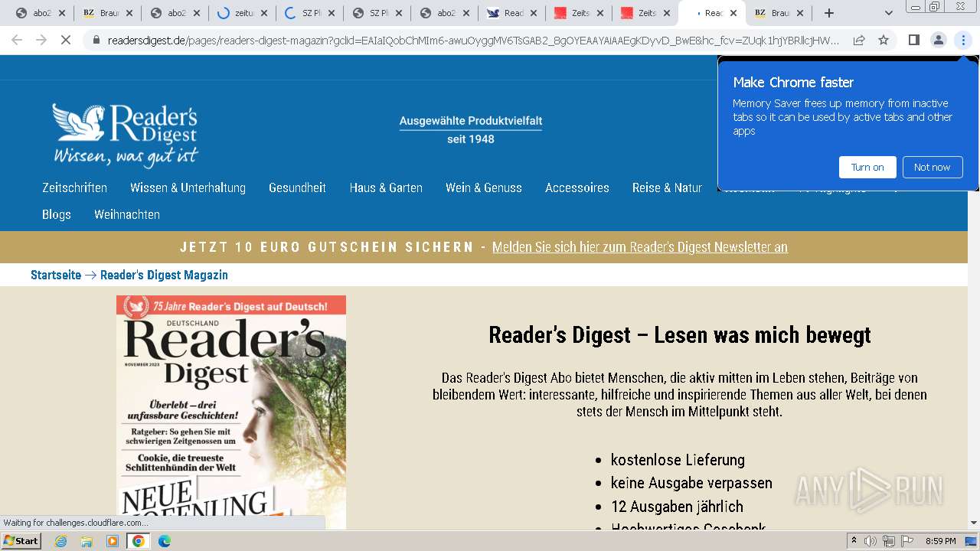The image size is (980, 551).
Task: Go back with the browser back arrow
Action: pyautogui.click(x=17, y=40)
